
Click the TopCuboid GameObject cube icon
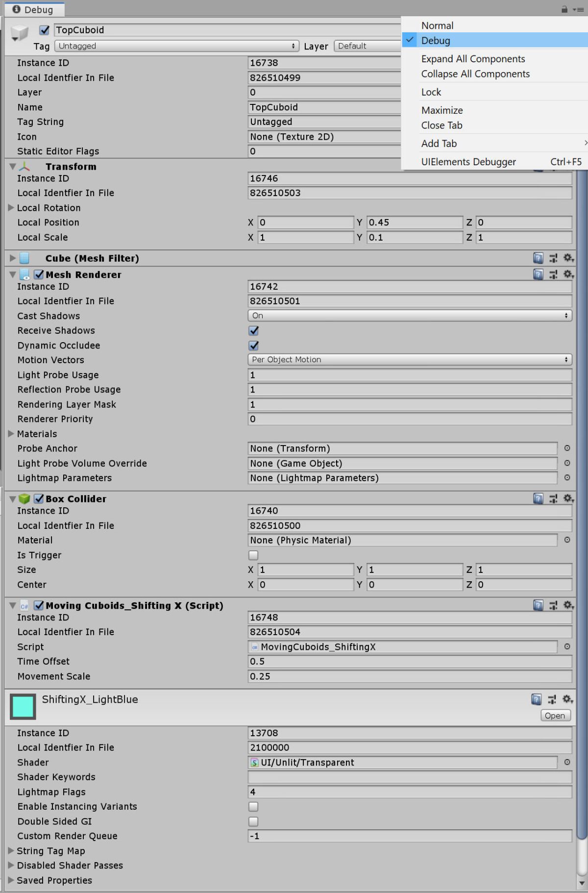click(x=20, y=33)
